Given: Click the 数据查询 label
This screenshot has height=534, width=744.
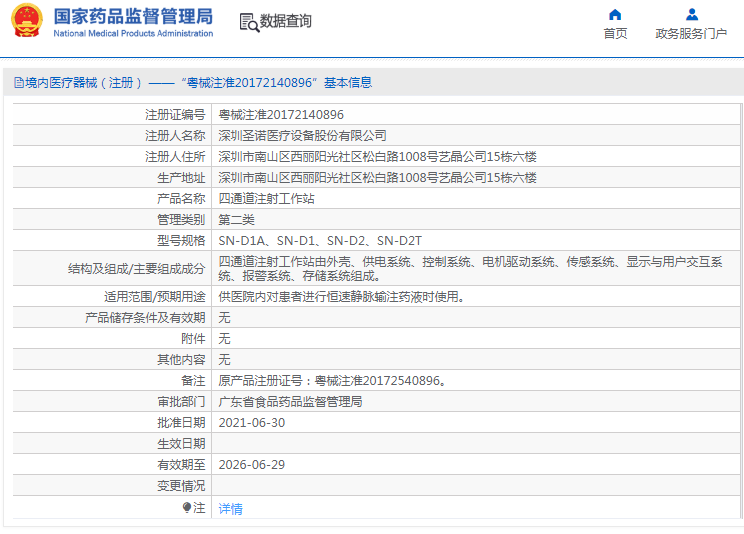Looking at the screenshot, I should pos(285,21).
